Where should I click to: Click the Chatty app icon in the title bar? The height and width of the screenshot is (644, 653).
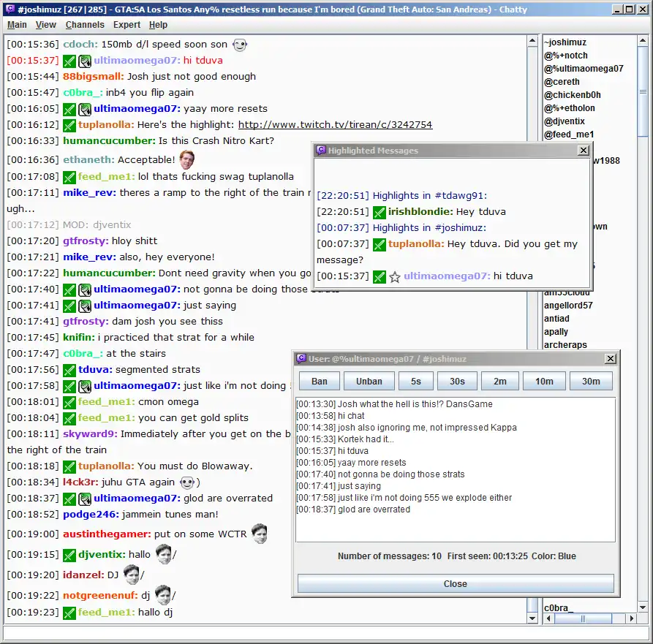[10, 10]
